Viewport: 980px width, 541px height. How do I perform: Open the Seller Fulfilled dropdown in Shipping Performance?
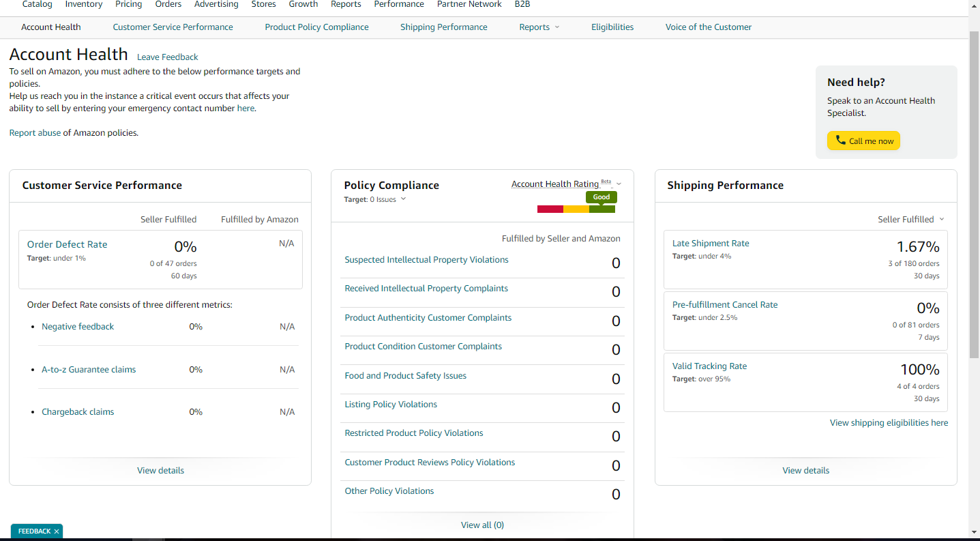[942, 219]
